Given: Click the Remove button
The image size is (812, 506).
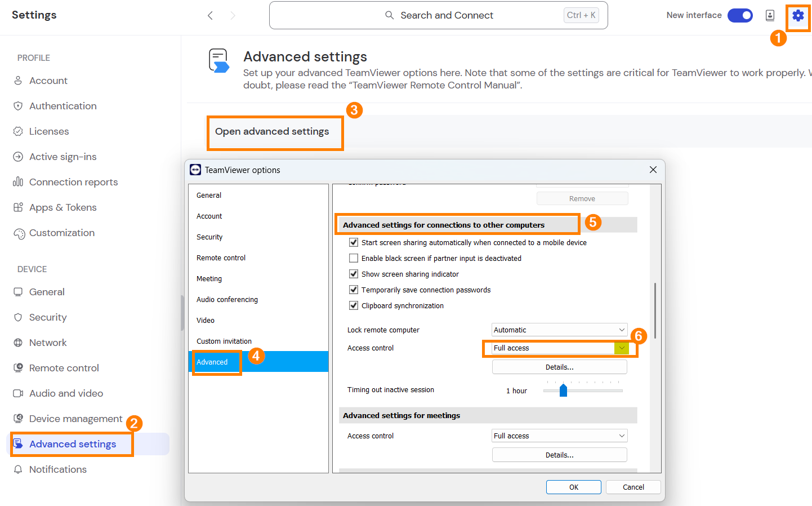Looking at the screenshot, I should point(582,198).
